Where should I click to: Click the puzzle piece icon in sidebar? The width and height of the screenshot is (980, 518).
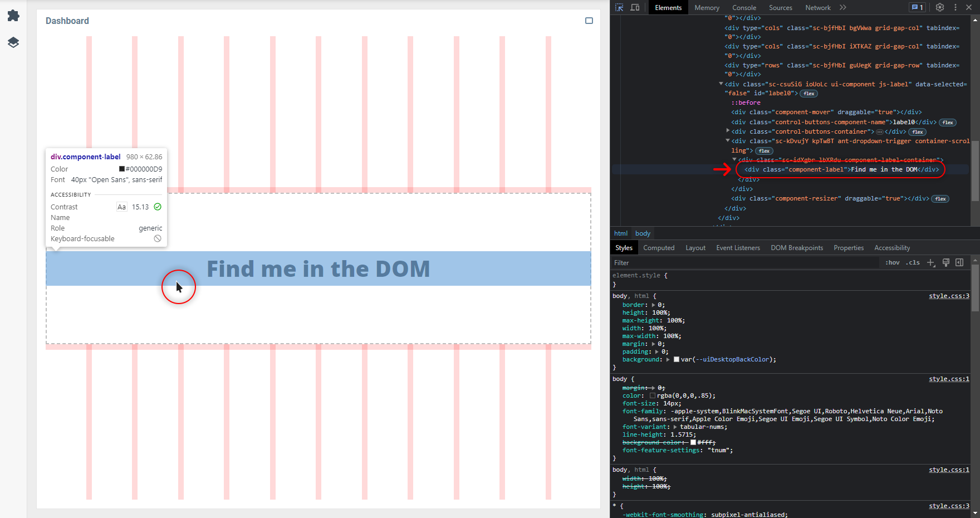coord(13,16)
